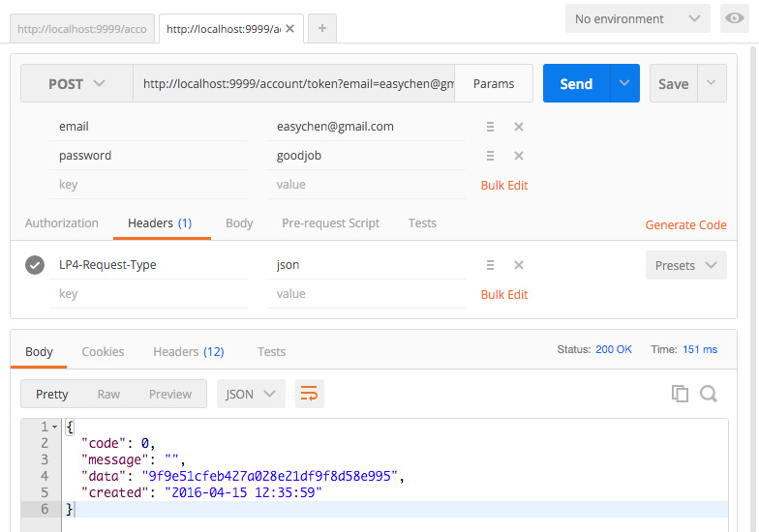
Task: Click the blue Send button
Action: click(x=575, y=84)
